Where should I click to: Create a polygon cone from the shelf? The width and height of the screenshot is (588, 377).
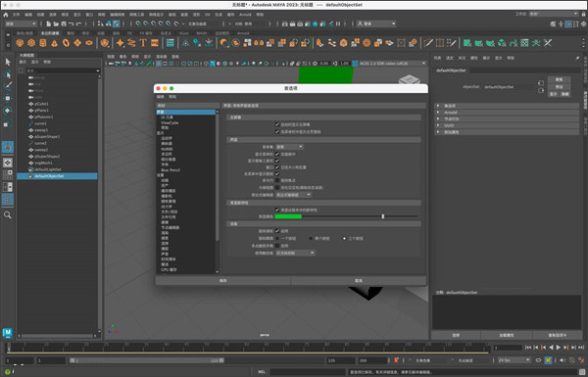click(54, 43)
